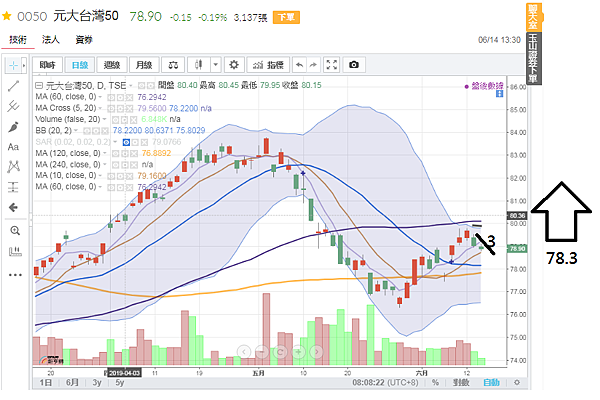The image size is (600, 400).
Task: Select the trend line drawing tool
Action: [x=14, y=87]
